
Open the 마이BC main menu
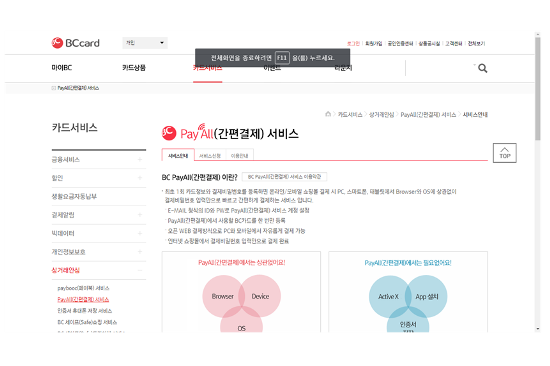pos(62,68)
